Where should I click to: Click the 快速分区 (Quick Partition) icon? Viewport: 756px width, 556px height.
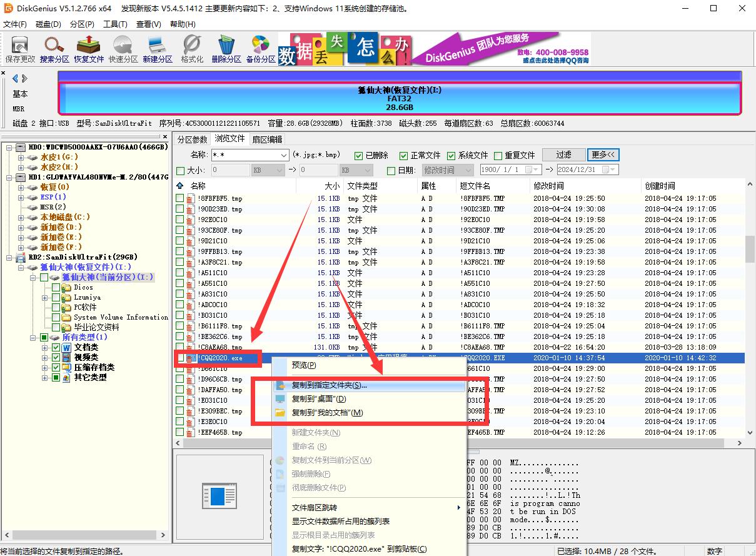click(x=123, y=48)
